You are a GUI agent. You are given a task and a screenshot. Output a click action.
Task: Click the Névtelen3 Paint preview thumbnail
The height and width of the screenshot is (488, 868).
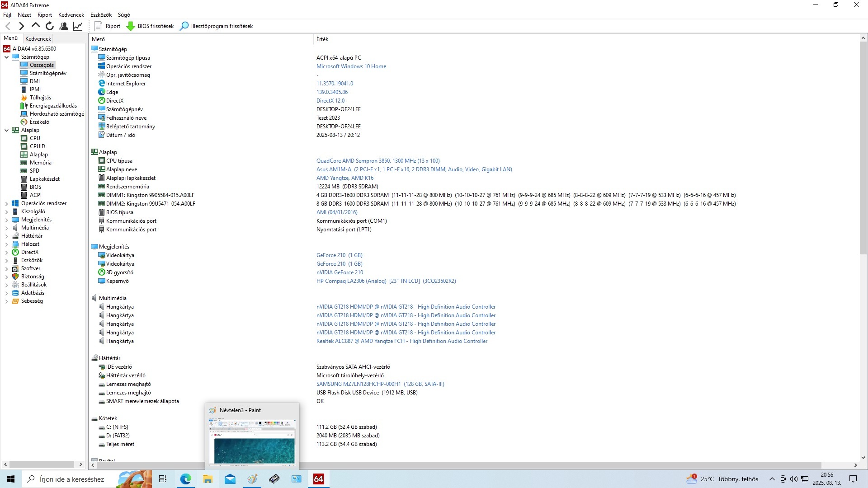pyautogui.click(x=252, y=441)
